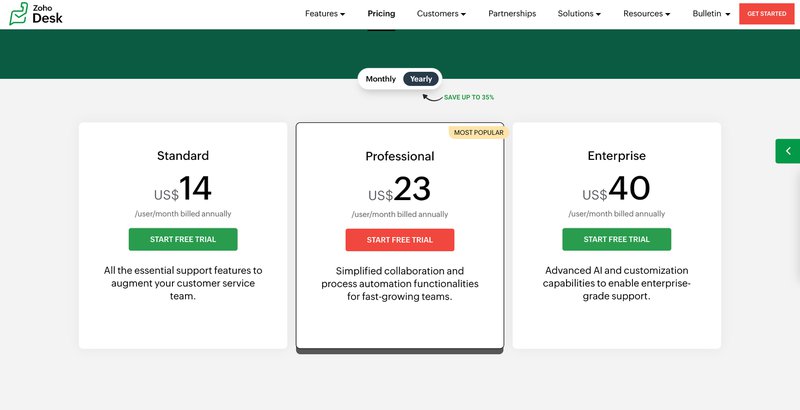Screen dimensions: 800x410
Task: Open the green side panel arrow
Action: pyautogui.click(x=788, y=151)
